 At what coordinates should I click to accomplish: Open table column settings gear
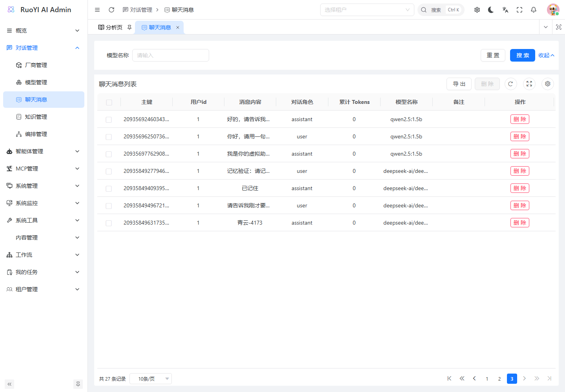[548, 84]
